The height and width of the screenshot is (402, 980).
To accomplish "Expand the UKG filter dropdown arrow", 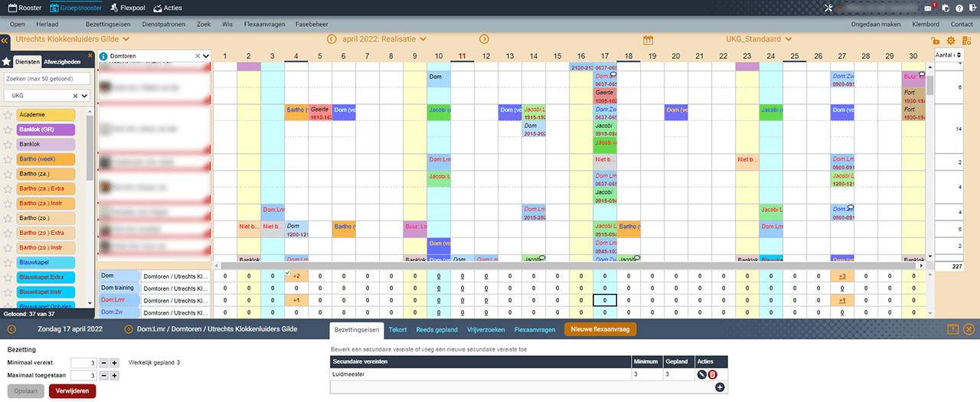I will 84,96.
